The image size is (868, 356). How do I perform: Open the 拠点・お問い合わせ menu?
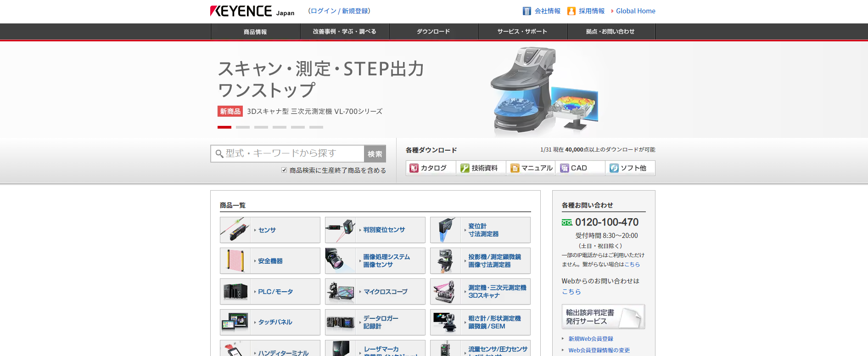(611, 32)
